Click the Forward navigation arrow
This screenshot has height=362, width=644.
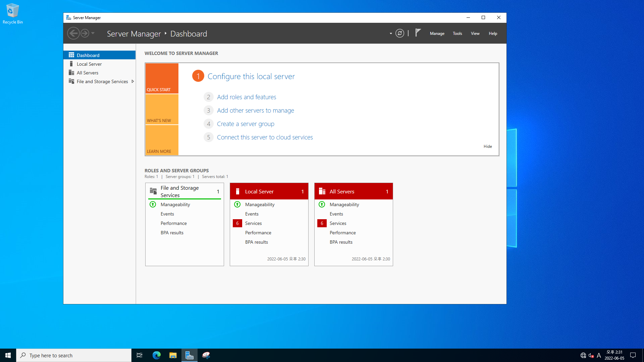tap(85, 33)
